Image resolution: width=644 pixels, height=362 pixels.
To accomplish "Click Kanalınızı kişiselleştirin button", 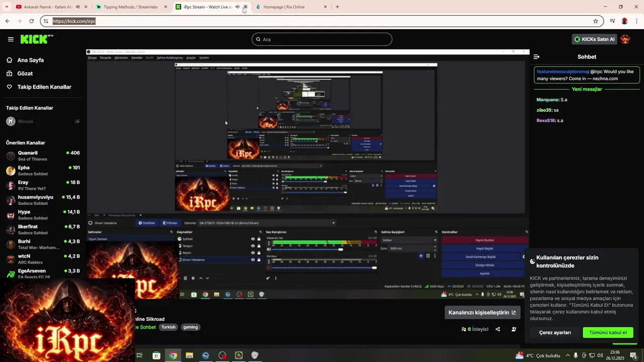I will [482, 312].
